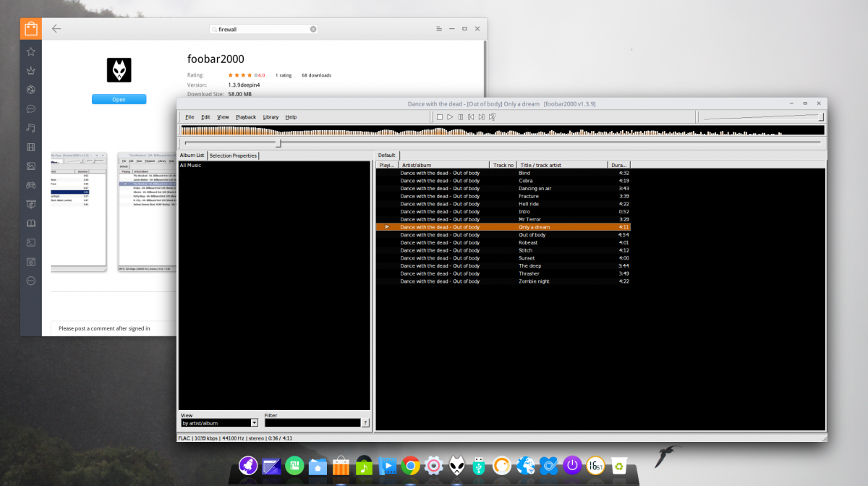Screen dimensions: 868x486
Task: Click the playback seek bar handle
Action: [x=278, y=143]
